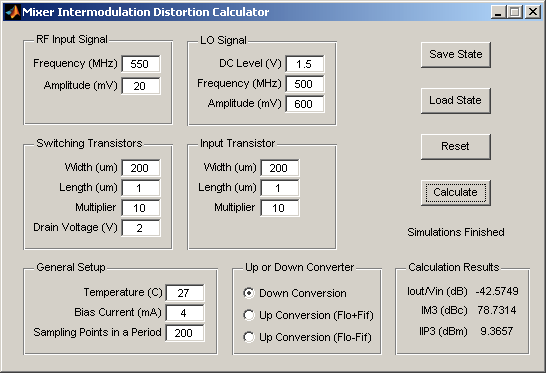Screen dimensions: 546x373
Task: Edit Switching Transistors Length field
Action: (x=141, y=188)
